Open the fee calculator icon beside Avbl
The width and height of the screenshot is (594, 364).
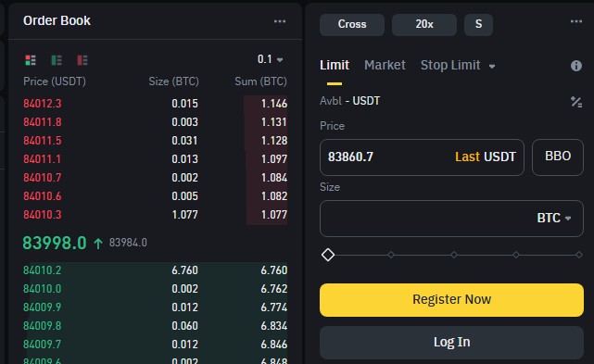[x=576, y=102]
